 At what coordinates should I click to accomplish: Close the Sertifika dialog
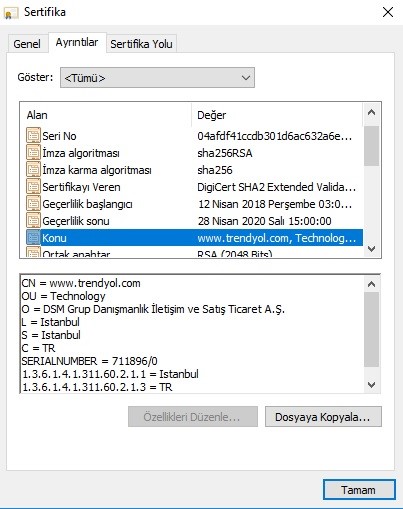(x=388, y=13)
